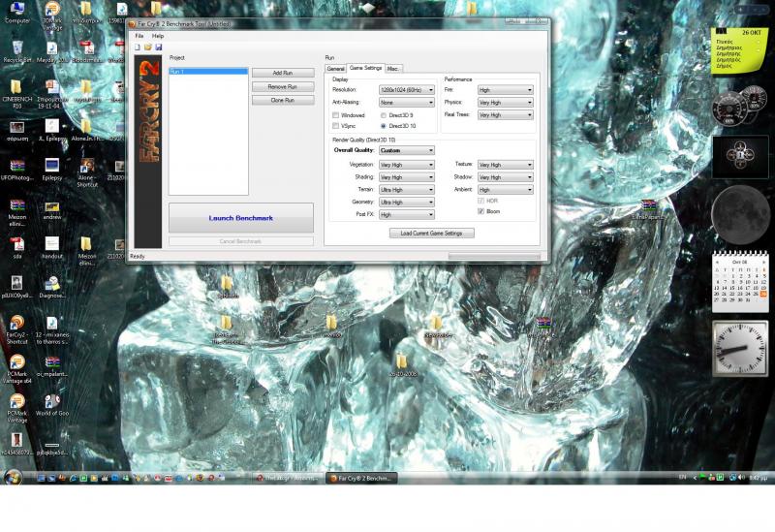The image size is (775, 532).
Task: Open the Anti-Aliasing dropdown
Action: pyautogui.click(x=406, y=103)
